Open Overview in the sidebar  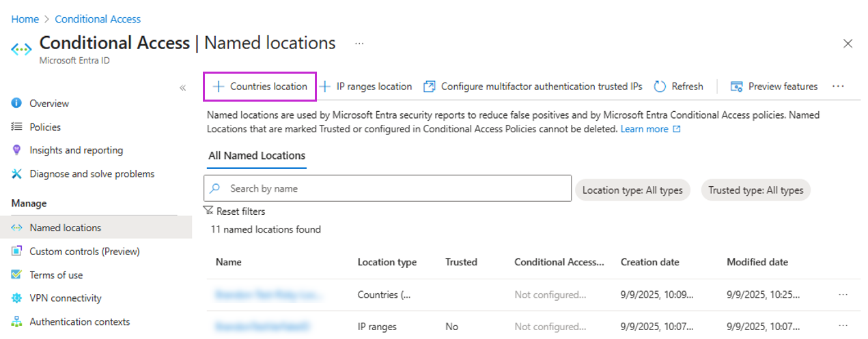pyautogui.click(x=49, y=104)
